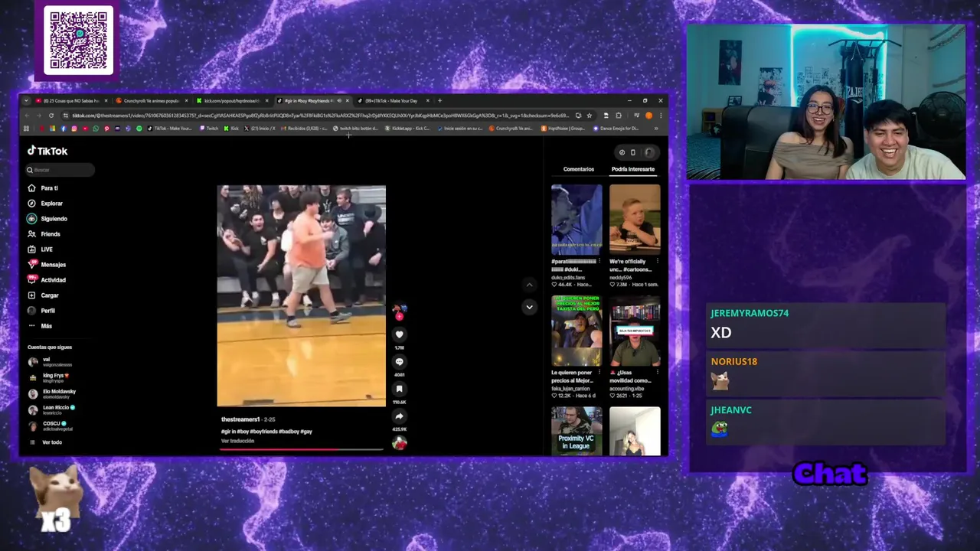Open COSCU followed account
Image resolution: width=980 pixels, height=551 pixels.
pos(51,425)
